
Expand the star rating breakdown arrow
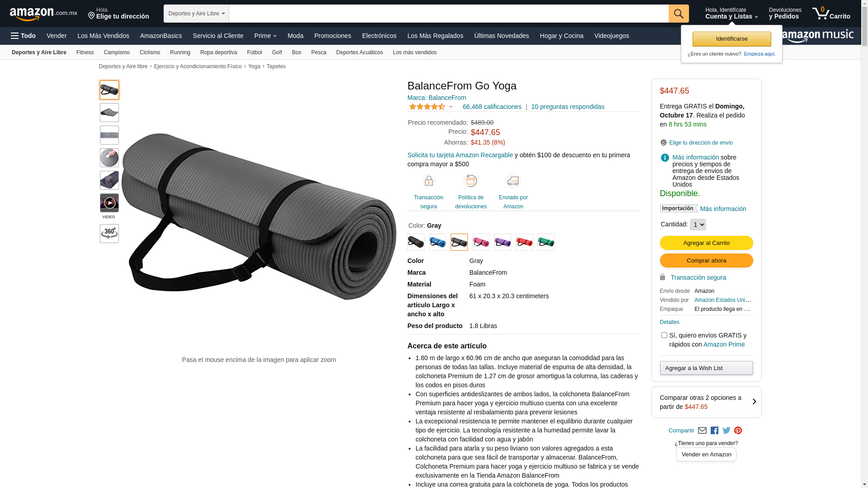(451, 107)
